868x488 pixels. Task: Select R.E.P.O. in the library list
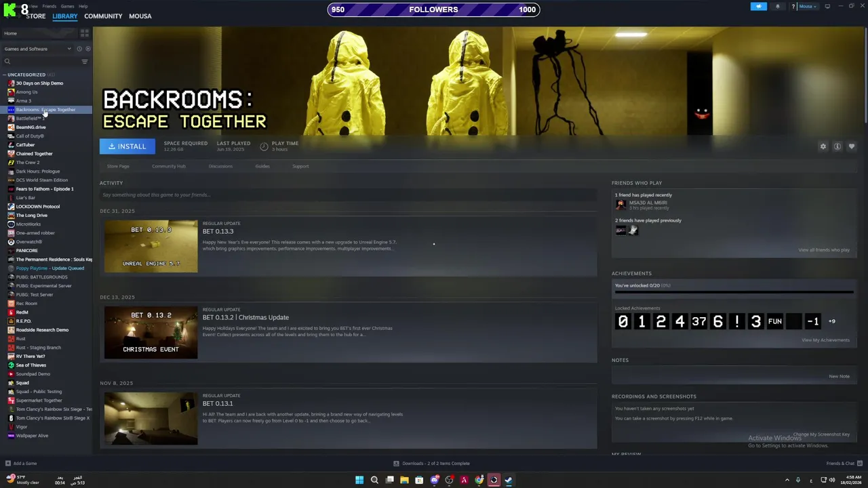(24, 321)
